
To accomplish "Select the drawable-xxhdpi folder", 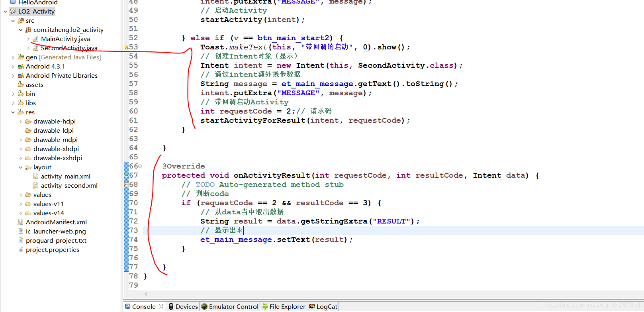I will [58, 158].
